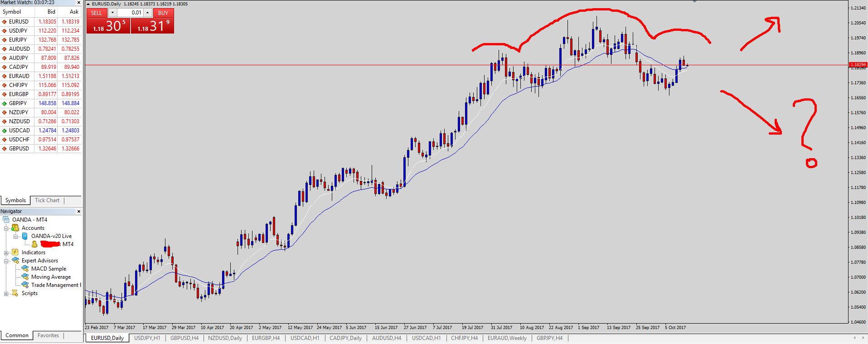The width and height of the screenshot is (868, 344).
Task: Click the 0.01 volume input field
Action: [130, 13]
